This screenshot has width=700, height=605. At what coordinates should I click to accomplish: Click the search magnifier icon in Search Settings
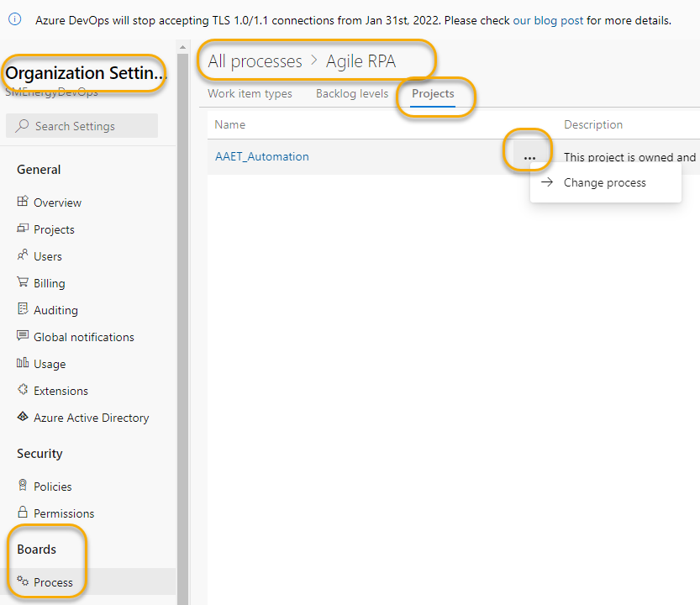coord(22,126)
